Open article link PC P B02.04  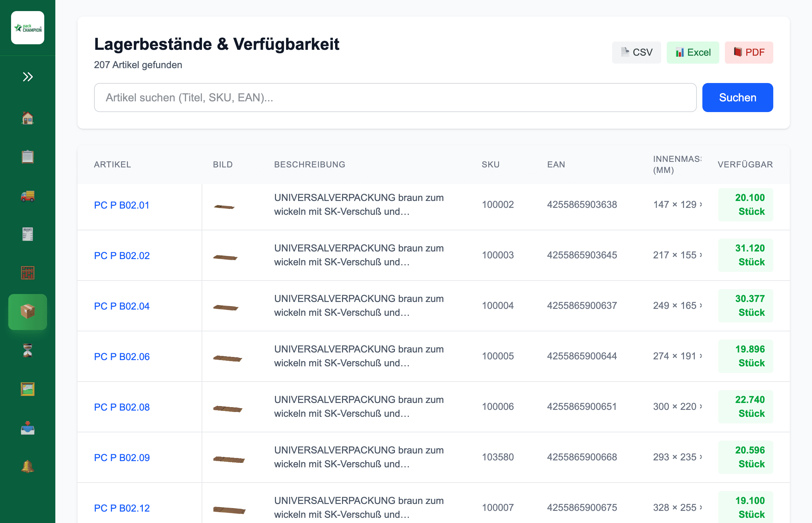click(122, 306)
